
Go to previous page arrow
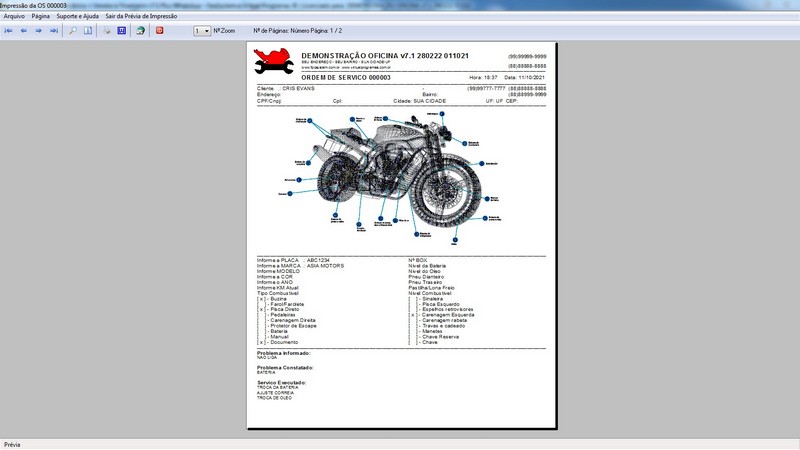(x=23, y=31)
